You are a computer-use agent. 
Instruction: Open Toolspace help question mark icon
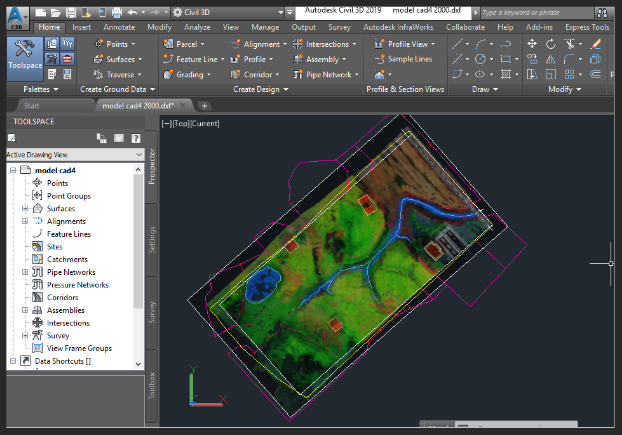pos(137,138)
